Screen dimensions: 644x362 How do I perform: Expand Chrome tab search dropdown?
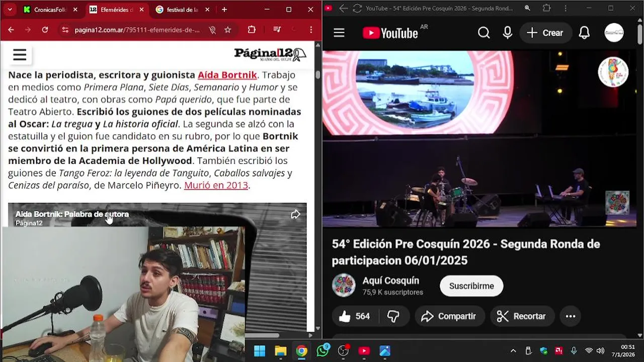(x=10, y=10)
